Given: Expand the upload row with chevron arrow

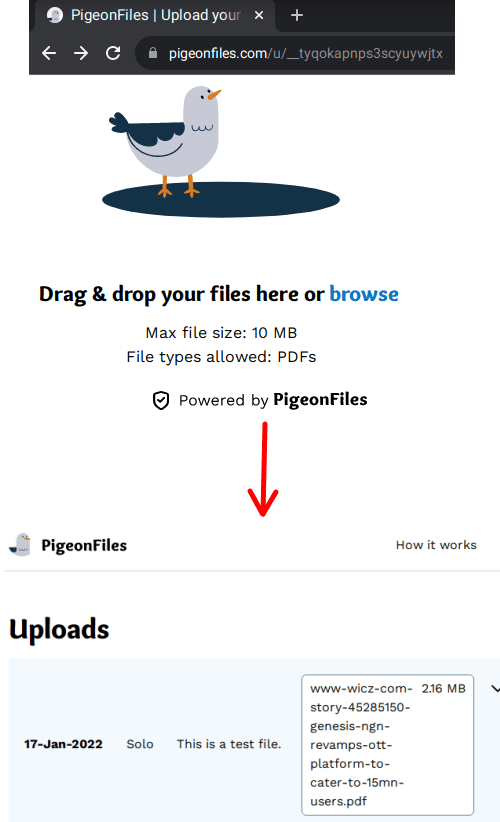Looking at the screenshot, I should point(495,689).
